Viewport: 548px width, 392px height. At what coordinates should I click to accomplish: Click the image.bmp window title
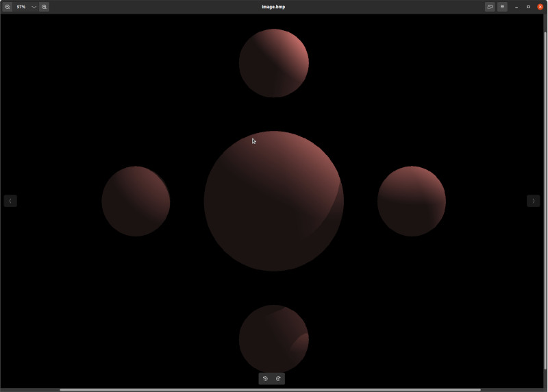coord(273,7)
